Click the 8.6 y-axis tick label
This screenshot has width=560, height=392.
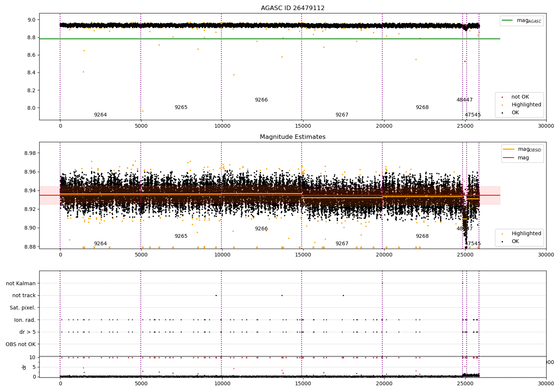[x=31, y=55]
